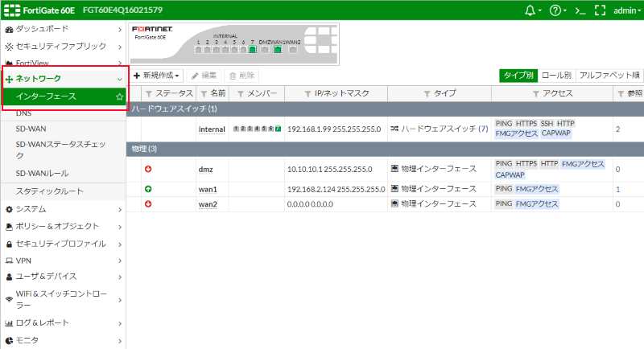Click dmz red down status icon
Screen dimensions: 644x349
click(148, 169)
